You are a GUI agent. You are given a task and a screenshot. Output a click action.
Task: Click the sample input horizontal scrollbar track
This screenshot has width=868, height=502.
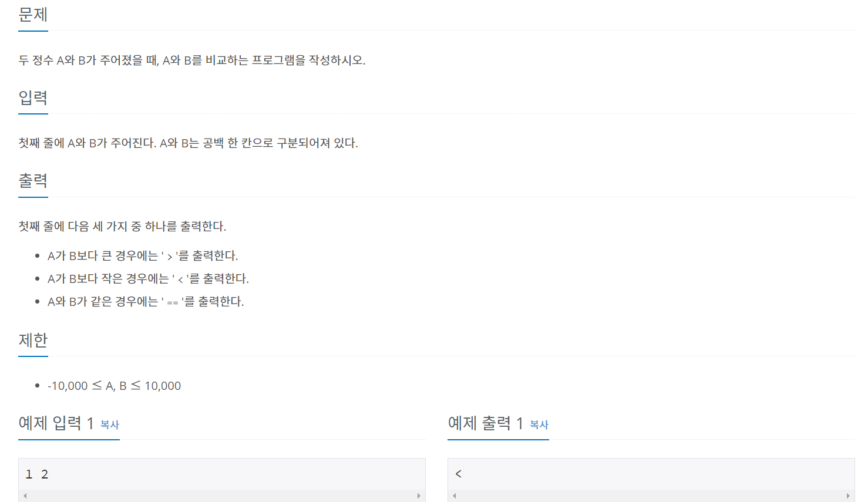222,496
